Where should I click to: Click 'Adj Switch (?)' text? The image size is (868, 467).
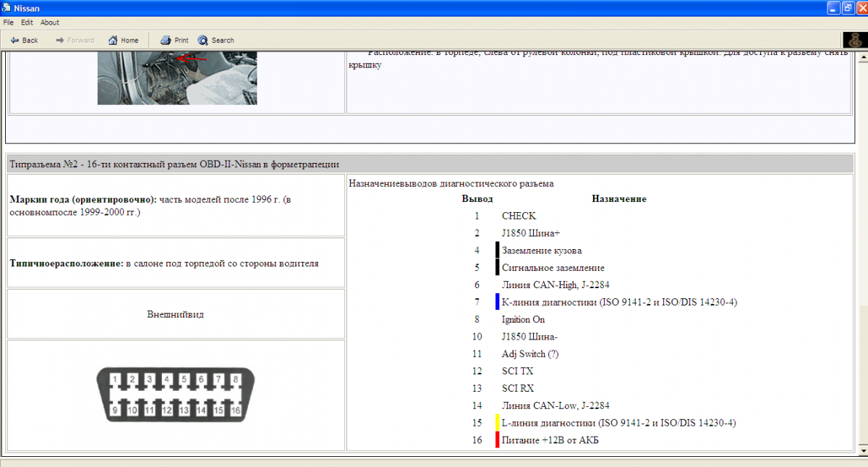point(530,354)
